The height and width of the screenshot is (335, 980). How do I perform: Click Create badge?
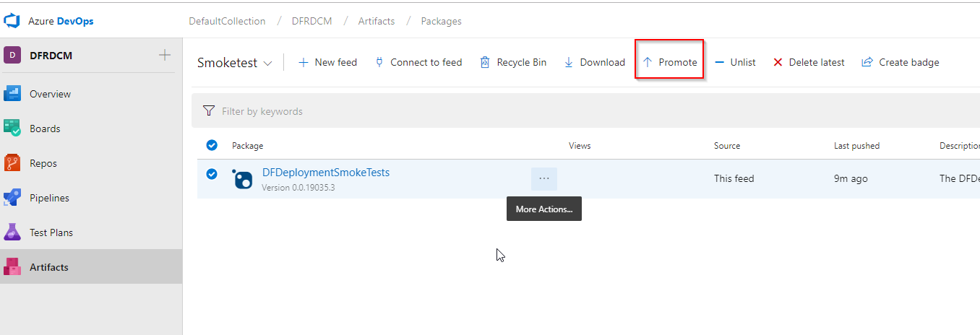pos(901,63)
